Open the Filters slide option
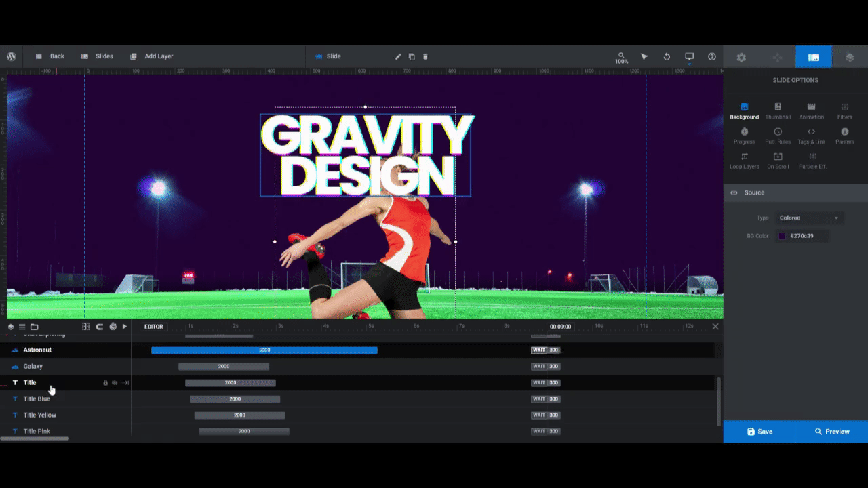Screen dimensions: 868x488 pyautogui.click(x=845, y=111)
